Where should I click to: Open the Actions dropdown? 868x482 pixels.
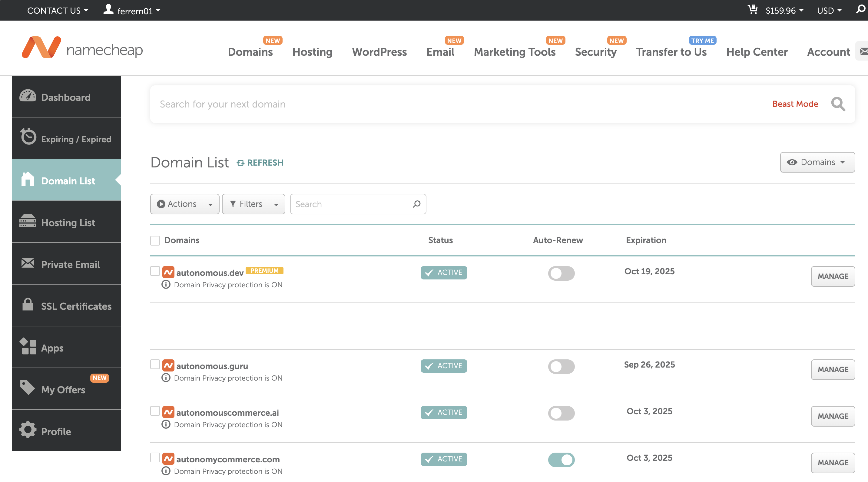pos(185,204)
